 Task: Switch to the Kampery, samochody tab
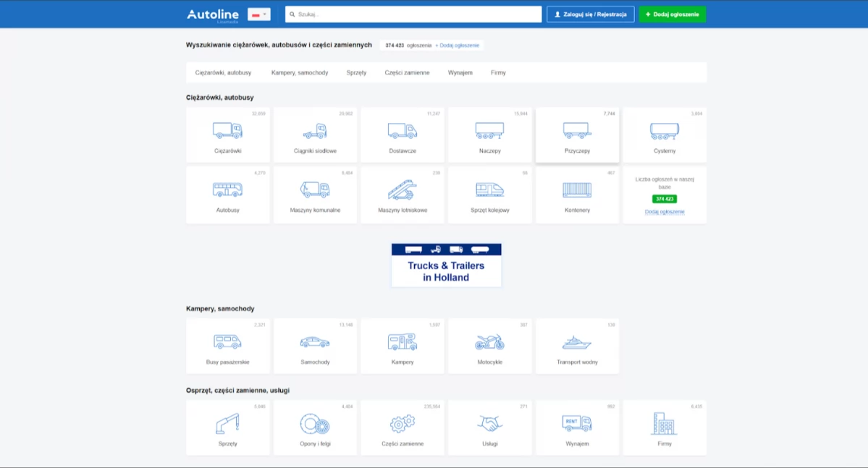300,72
